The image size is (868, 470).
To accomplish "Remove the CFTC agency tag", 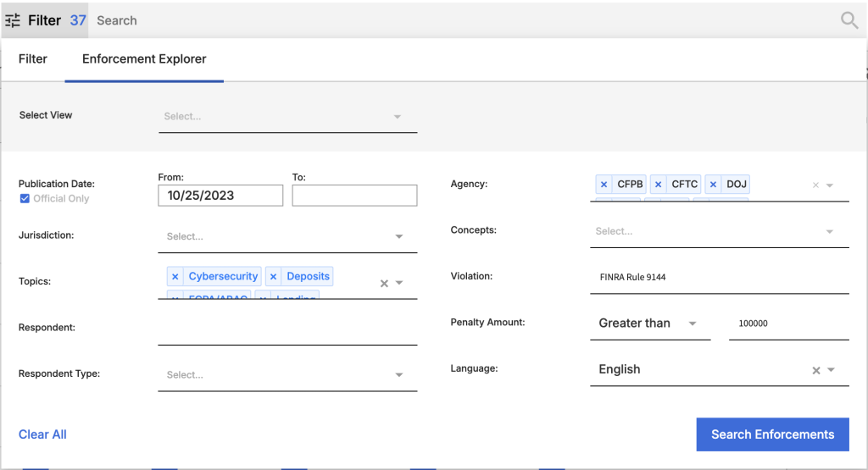I will (x=658, y=185).
